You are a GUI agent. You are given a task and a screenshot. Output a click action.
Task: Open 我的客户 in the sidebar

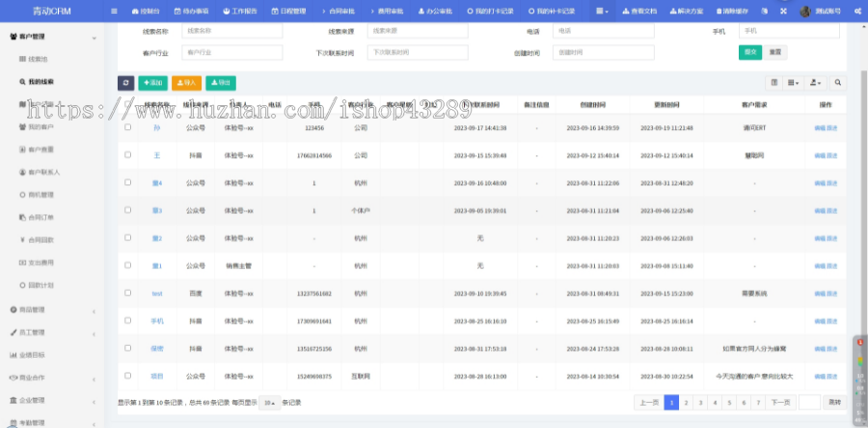41,126
